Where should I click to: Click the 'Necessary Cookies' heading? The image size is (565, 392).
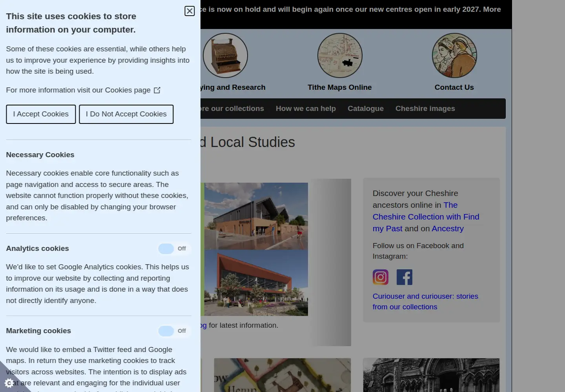coord(40,155)
